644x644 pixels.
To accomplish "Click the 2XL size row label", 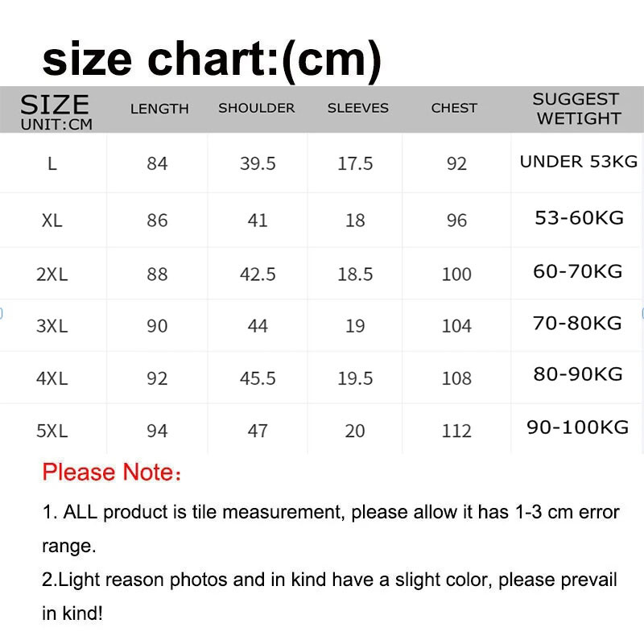I will 52,274.
